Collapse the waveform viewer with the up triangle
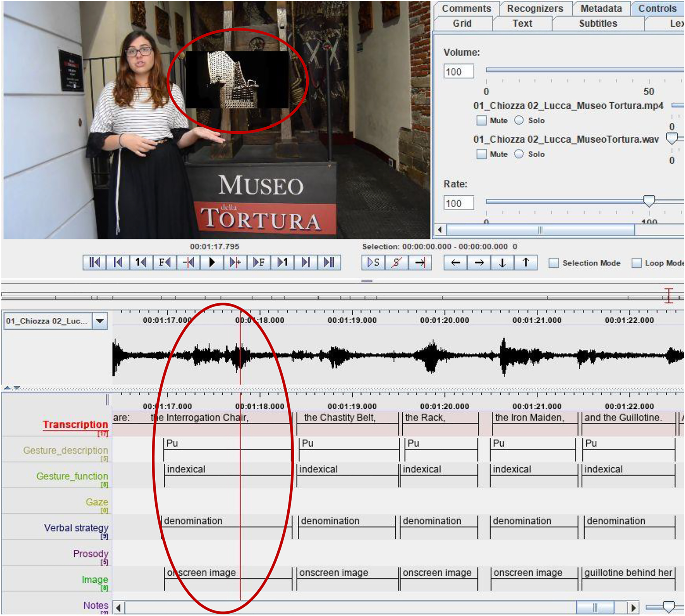 pyautogui.click(x=7, y=387)
